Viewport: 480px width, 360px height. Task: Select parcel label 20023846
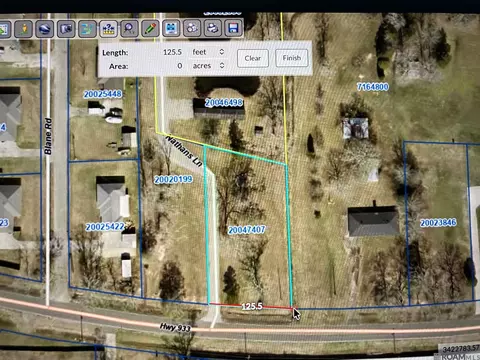click(x=438, y=222)
